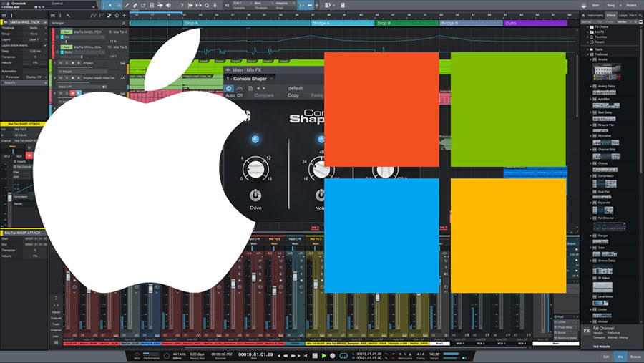Open the Song page
The width and height of the screenshot is (644, 363).
coord(611,5)
